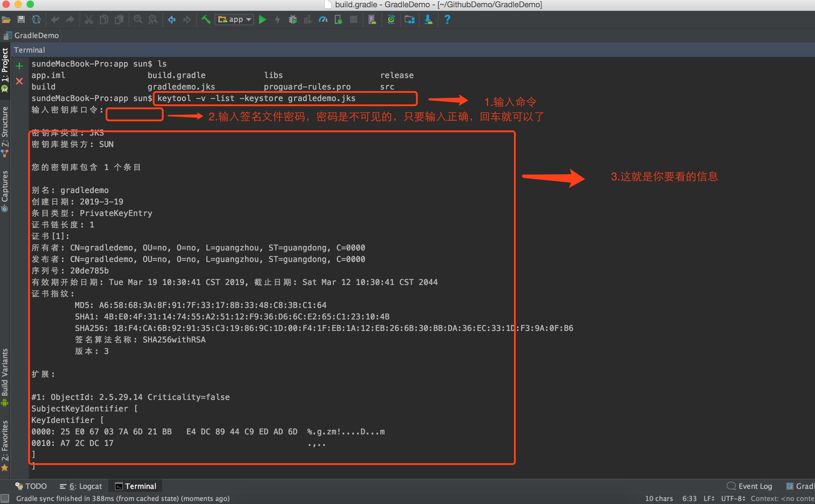Viewport: 815px width, 504px height.
Task: Click the Context status bar entry
Action: pyautogui.click(x=782, y=498)
